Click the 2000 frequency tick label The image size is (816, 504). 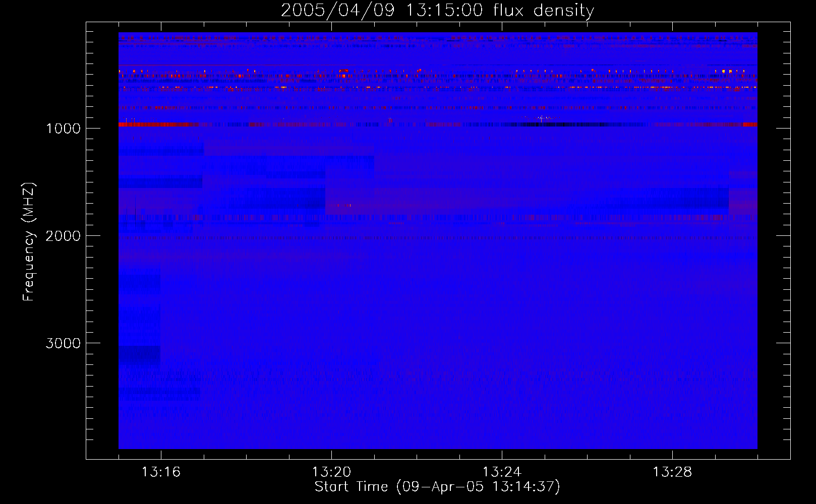click(63, 236)
